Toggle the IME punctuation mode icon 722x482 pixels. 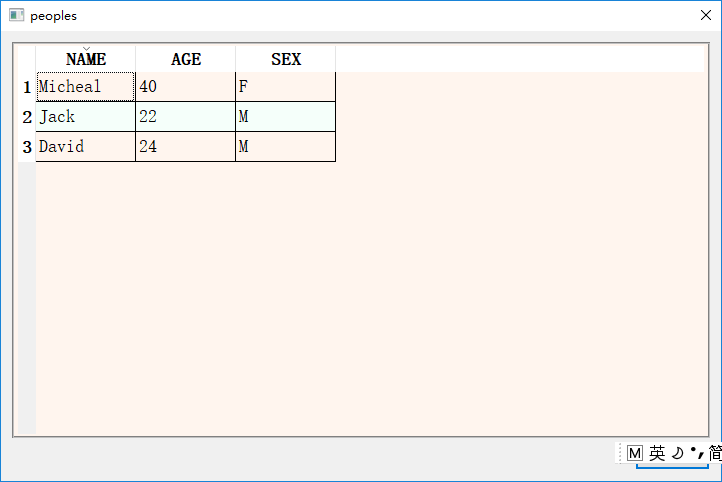(696, 453)
